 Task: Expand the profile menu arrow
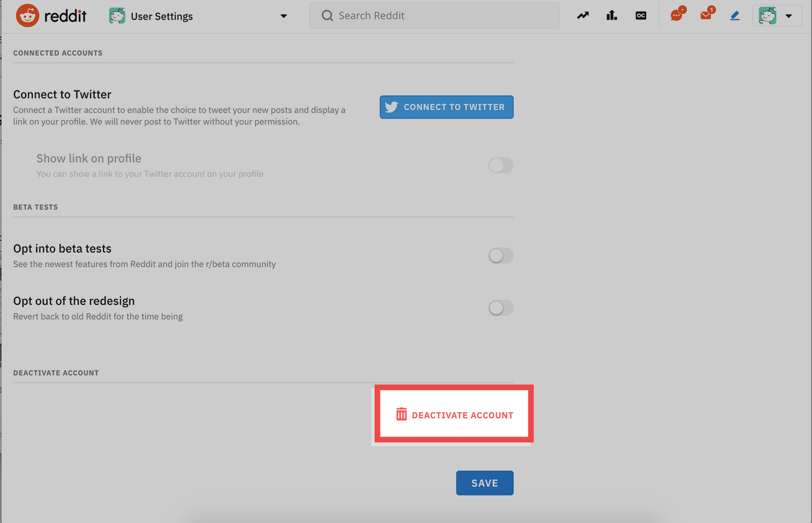tap(789, 16)
